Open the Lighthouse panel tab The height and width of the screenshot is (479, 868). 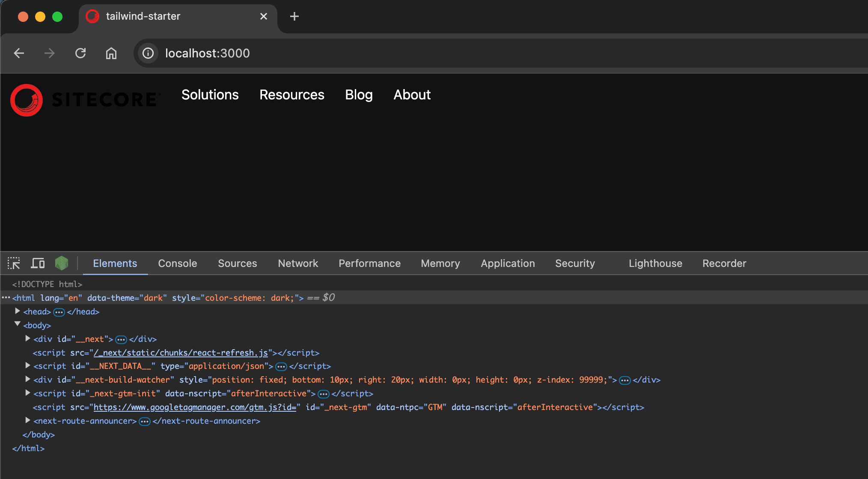click(x=655, y=263)
